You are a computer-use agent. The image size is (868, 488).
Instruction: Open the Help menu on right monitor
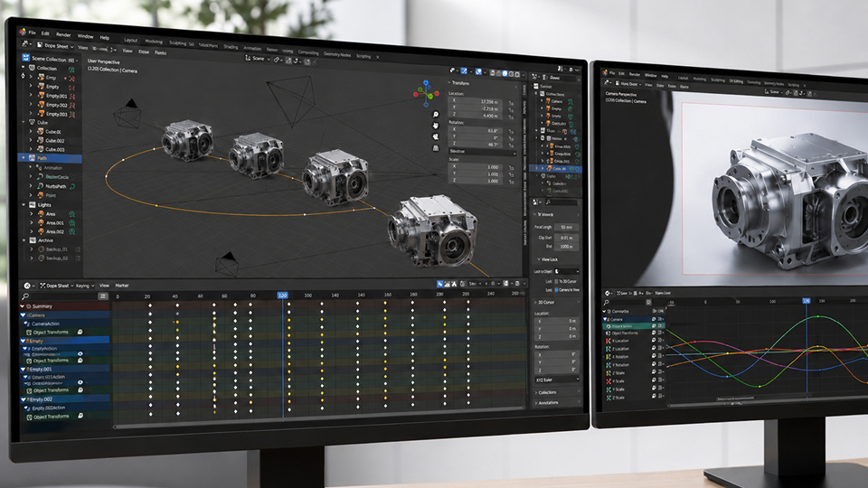[x=665, y=76]
